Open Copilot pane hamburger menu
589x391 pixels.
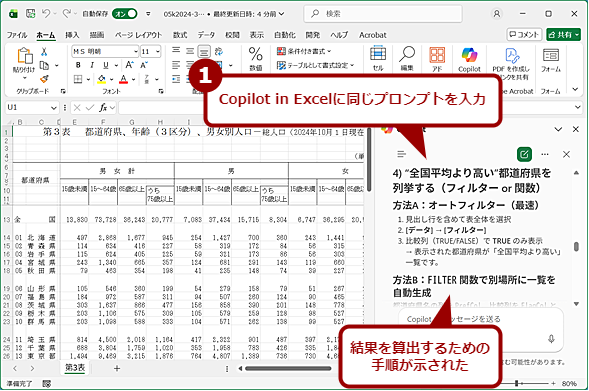point(402,154)
